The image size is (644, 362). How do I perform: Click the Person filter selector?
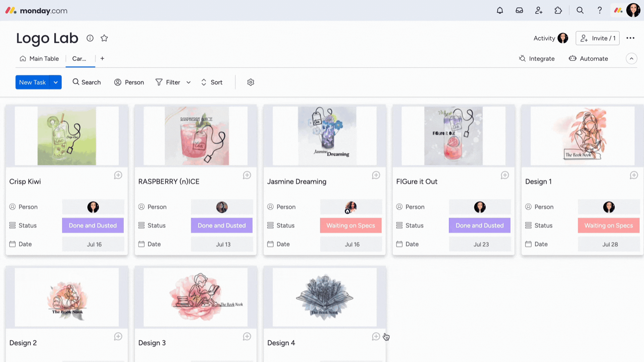click(129, 82)
